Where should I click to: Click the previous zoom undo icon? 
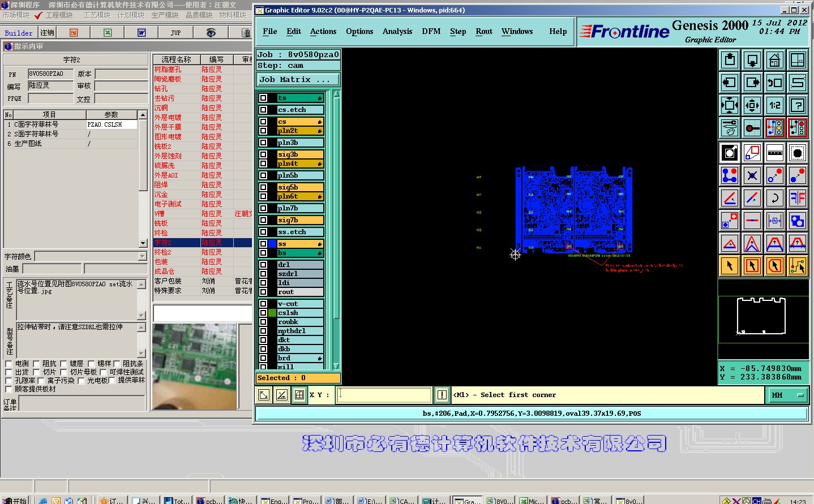pyautogui.click(x=775, y=83)
